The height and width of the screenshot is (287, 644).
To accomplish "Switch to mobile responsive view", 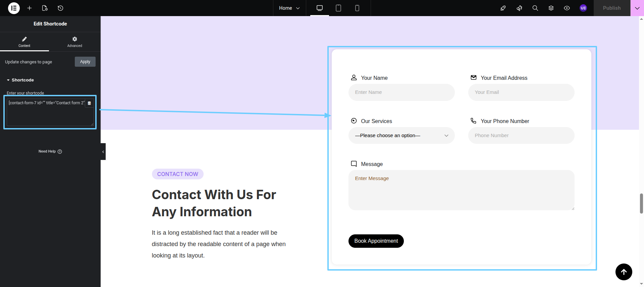I will point(357,8).
